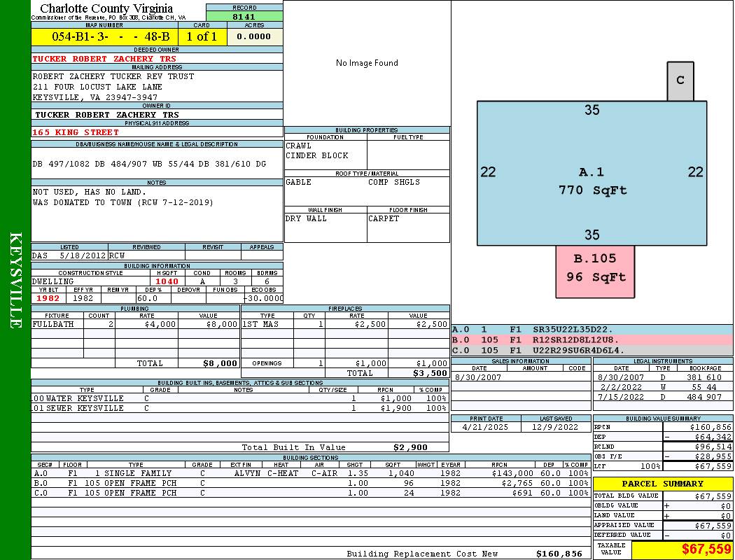Select acres value 0.0000
The image size is (735, 560).
(253, 36)
